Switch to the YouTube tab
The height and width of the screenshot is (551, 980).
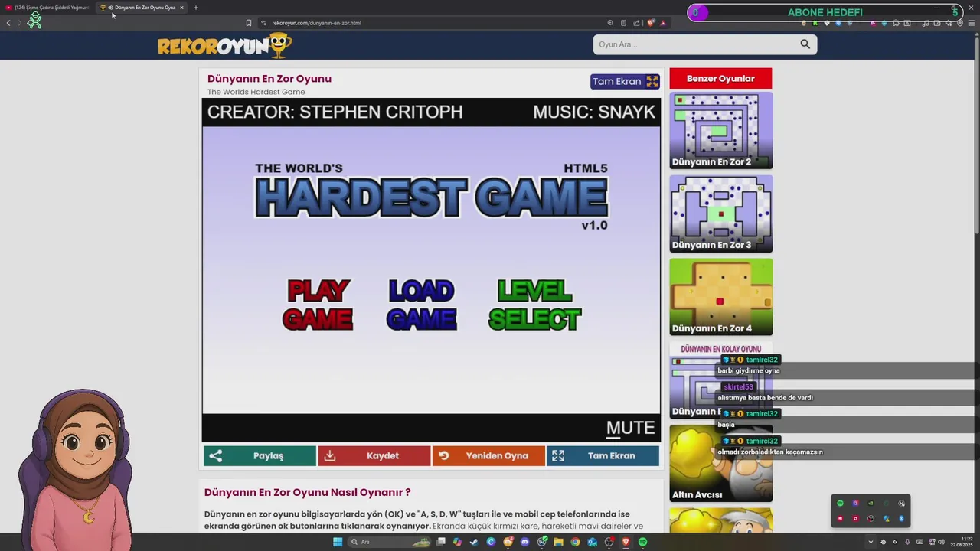(47, 8)
